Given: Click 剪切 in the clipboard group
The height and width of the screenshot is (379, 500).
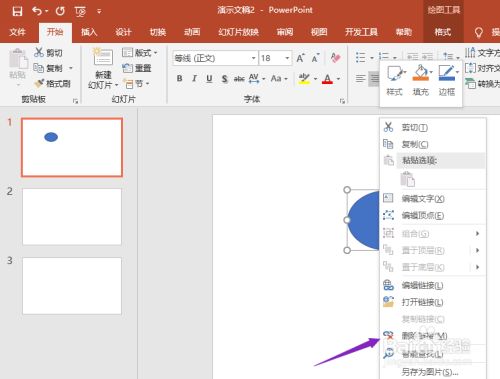Looking at the screenshot, I should pos(48,52).
